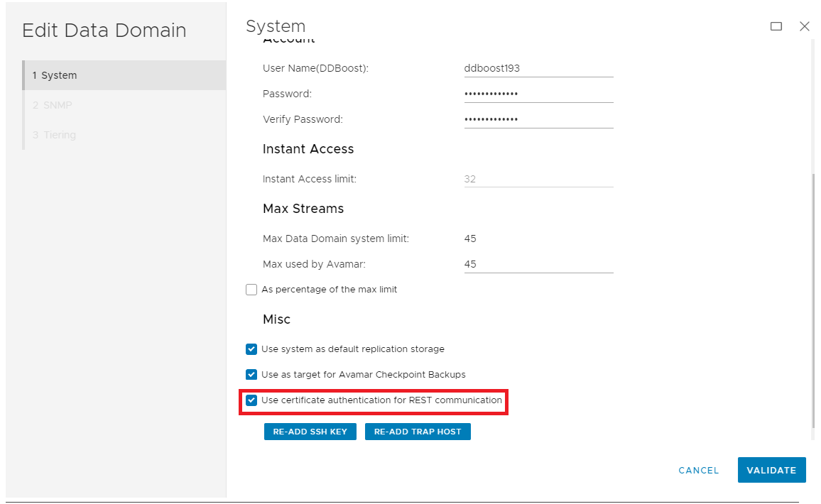Viewport: 821px width, 504px height.
Task: Select the '1 System' wizard step
Action: (124, 75)
